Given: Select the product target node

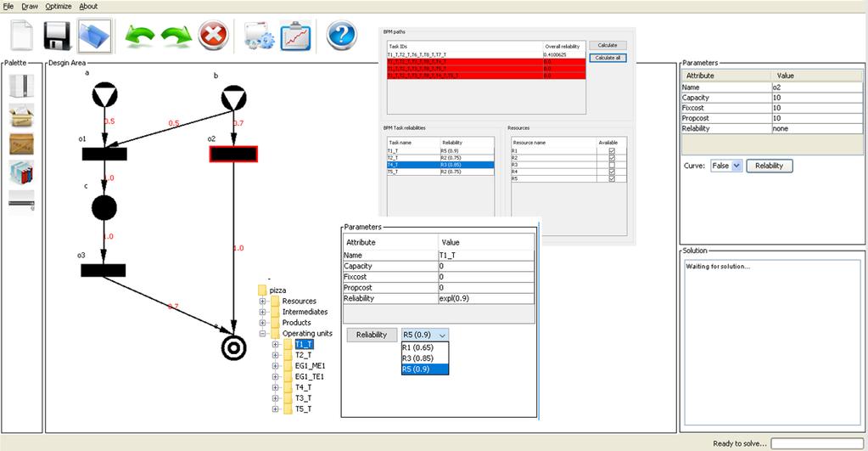Looking at the screenshot, I should coord(233,347).
